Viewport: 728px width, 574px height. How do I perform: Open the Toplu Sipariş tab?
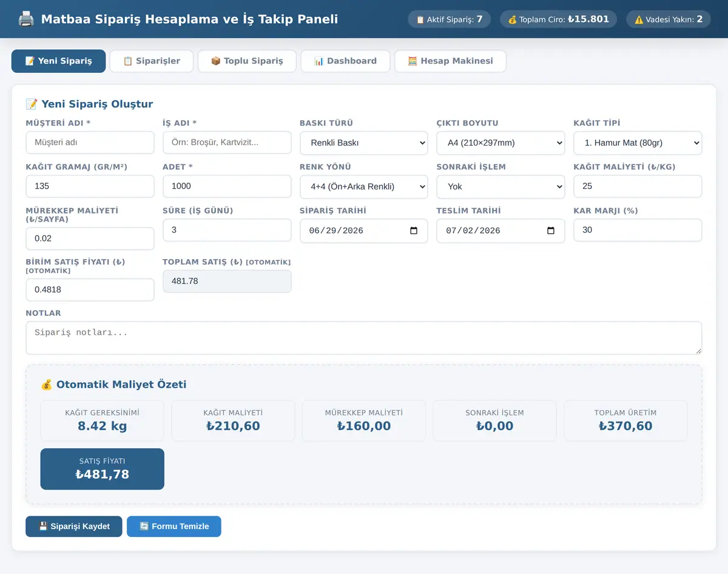pos(247,61)
